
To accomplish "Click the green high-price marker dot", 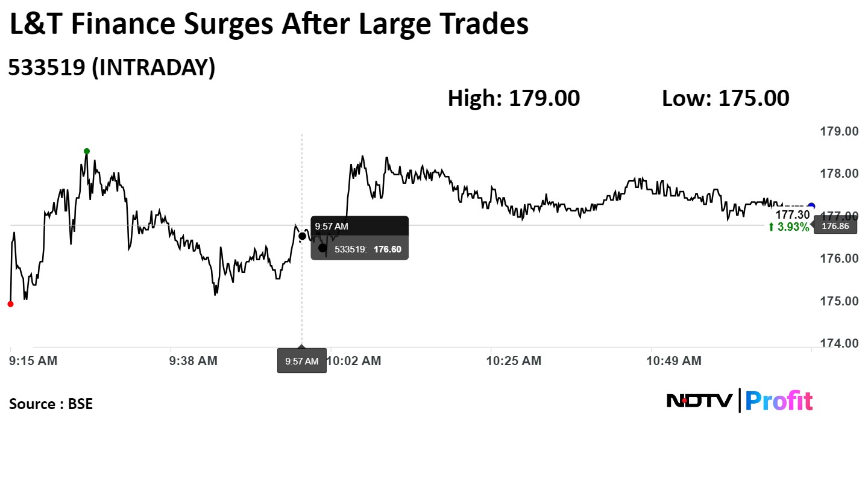I will coord(87,151).
